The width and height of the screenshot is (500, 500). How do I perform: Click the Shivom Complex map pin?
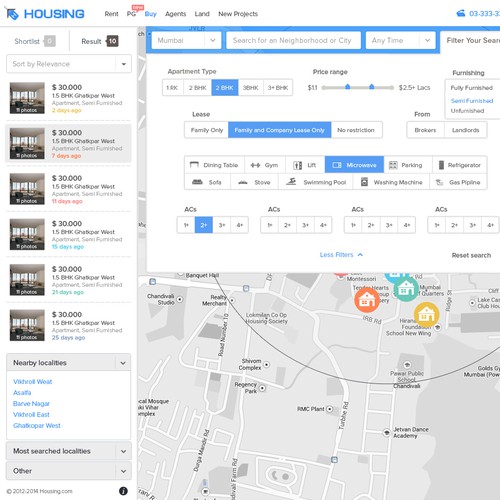(x=267, y=365)
